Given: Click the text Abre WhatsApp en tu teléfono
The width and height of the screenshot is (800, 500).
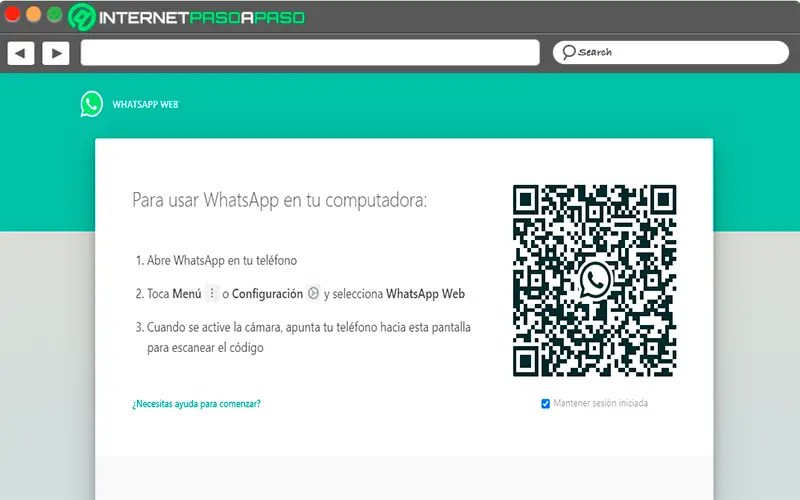Looking at the screenshot, I should 222,260.
